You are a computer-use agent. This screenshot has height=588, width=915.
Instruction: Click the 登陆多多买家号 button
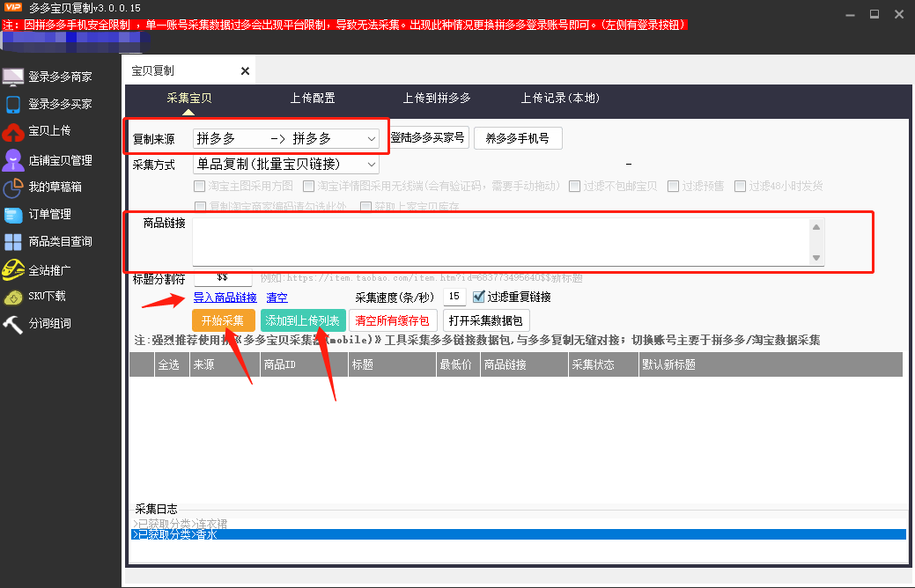428,137
